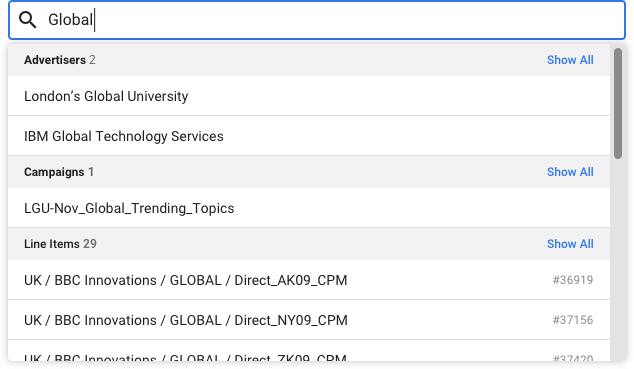This screenshot has height=369, width=634.
Task: Click line item ID #36919
Action: (573, 280)
